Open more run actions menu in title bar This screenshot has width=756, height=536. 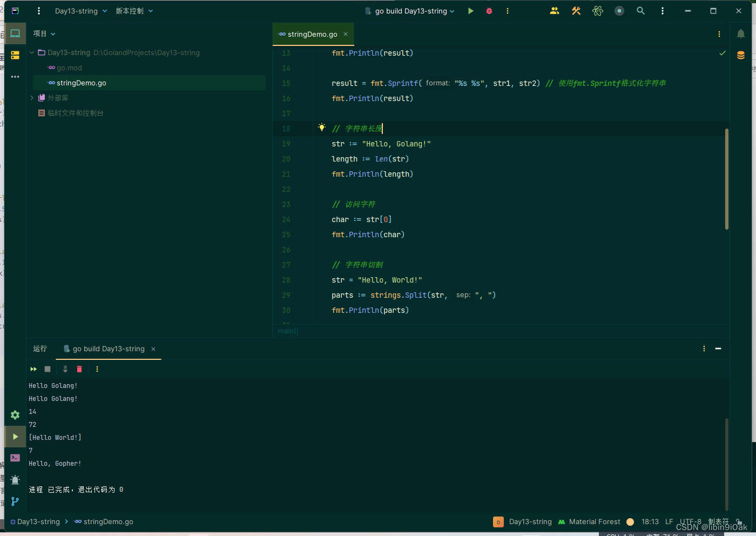click(x=508, y=11)
